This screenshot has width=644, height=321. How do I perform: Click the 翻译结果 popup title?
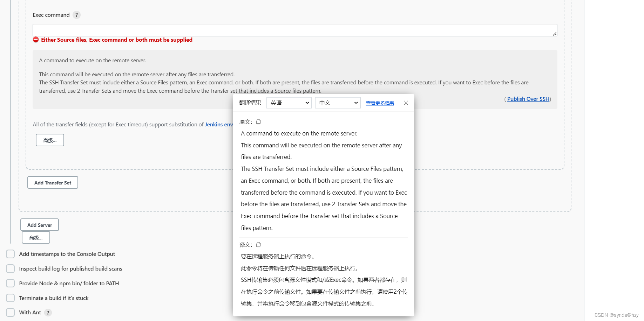click(x=250, y=103)
